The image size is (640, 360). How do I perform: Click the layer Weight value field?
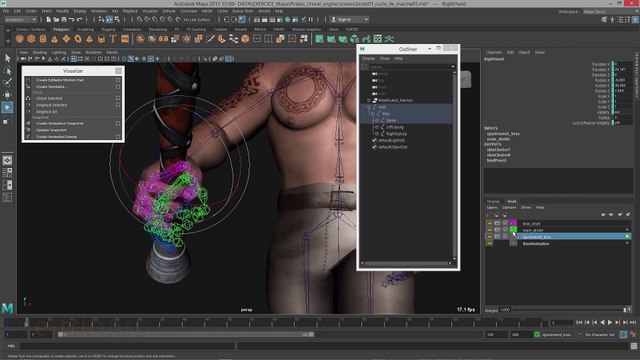(x=505, y=310)
